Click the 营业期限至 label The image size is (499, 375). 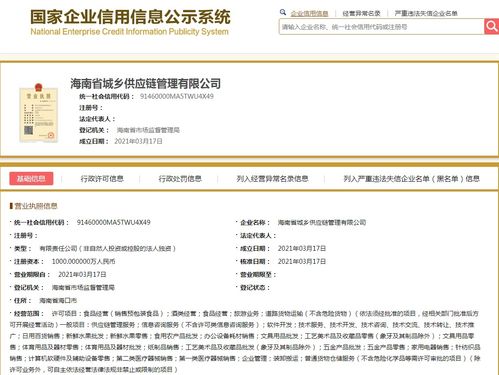pyautogui.click(x=257, y=274)
